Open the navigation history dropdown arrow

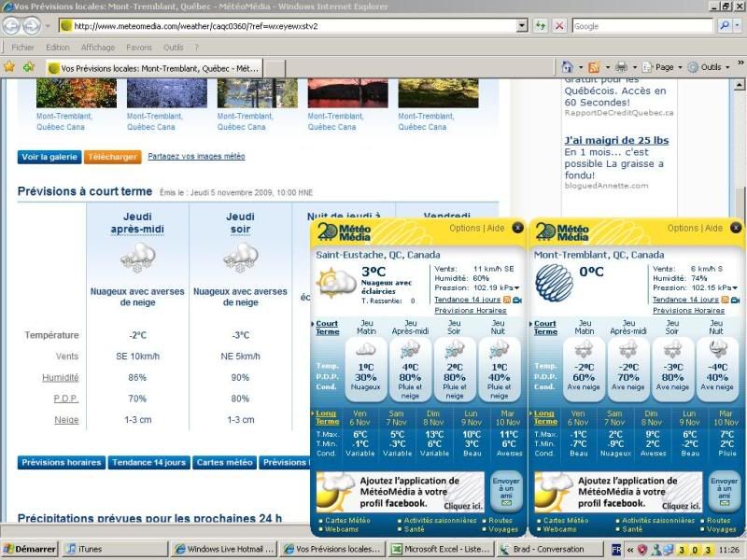(48, 26)
